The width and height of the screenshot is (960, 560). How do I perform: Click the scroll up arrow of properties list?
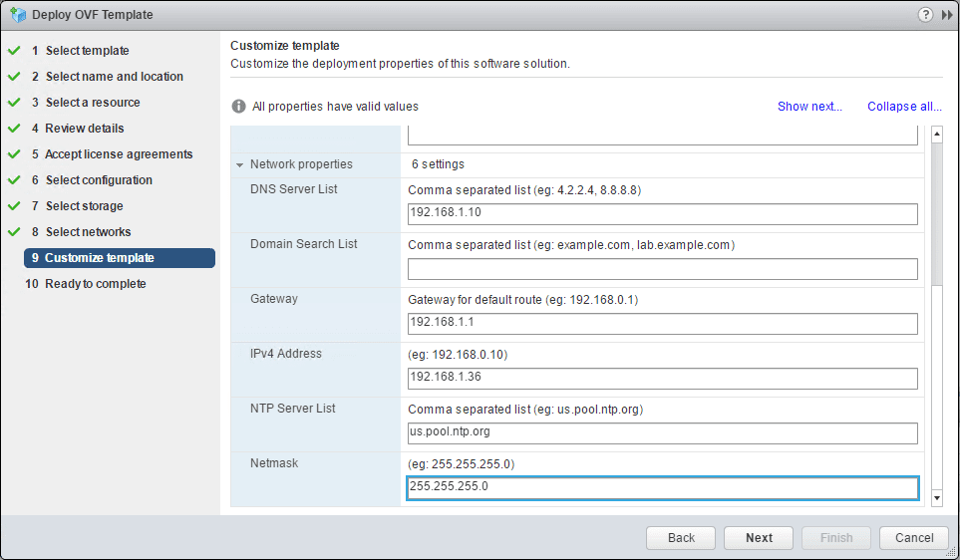pos(936,134)
